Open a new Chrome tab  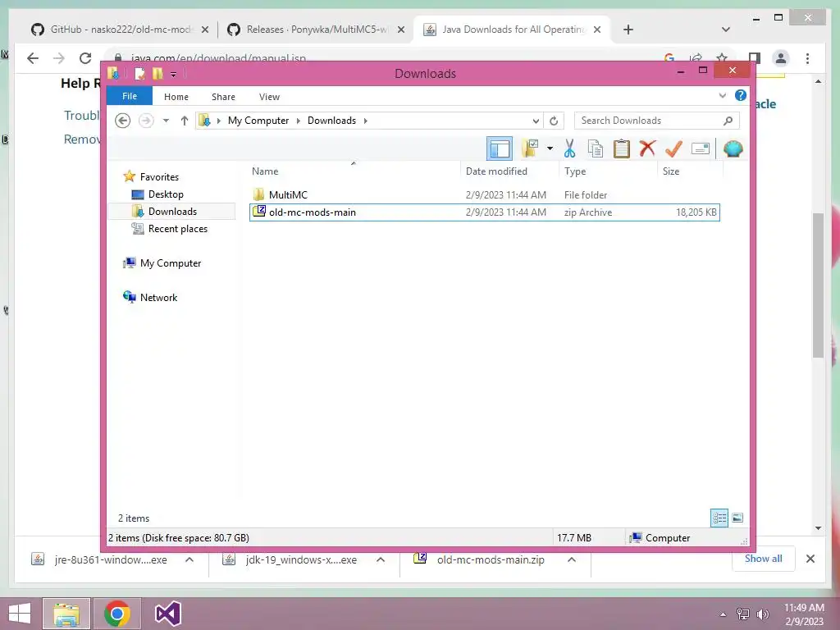click(628, 30)
